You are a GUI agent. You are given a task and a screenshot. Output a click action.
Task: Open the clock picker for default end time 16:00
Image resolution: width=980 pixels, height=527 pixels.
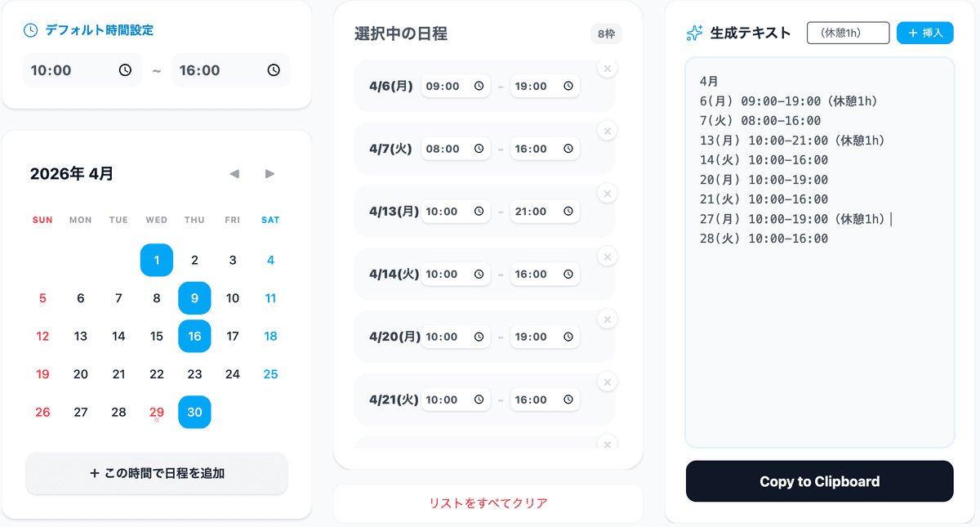pyautogui.click(x=272, y=70)
